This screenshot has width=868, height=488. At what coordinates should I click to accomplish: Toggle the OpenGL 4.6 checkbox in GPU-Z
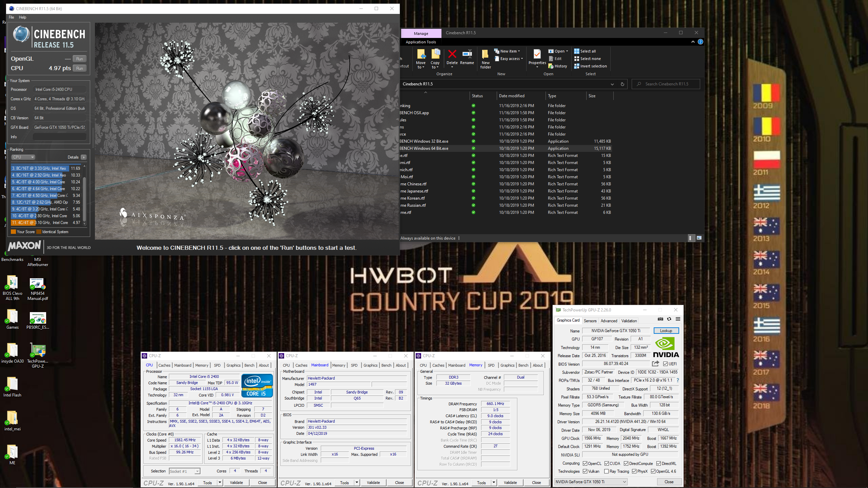click(653, 471)
